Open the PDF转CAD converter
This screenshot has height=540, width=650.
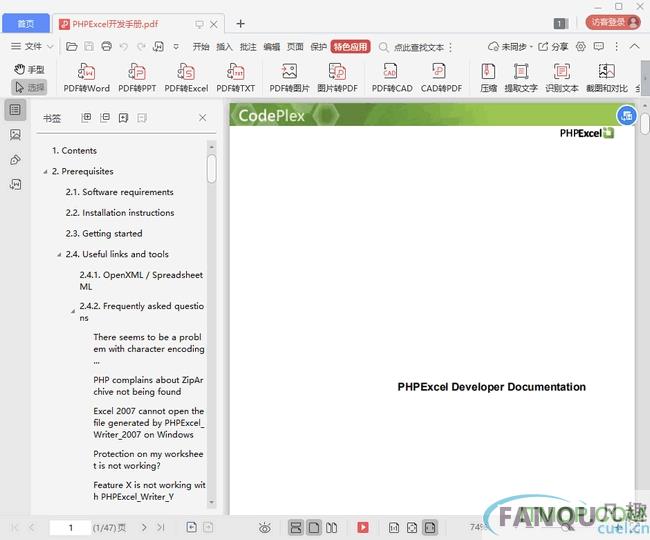click(x=392, y=77)
